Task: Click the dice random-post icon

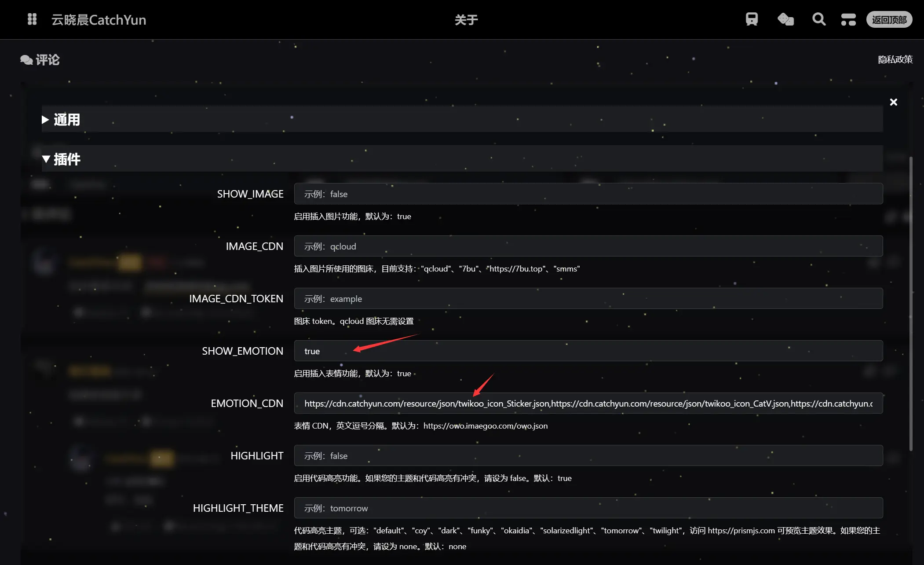Action: 785,19
